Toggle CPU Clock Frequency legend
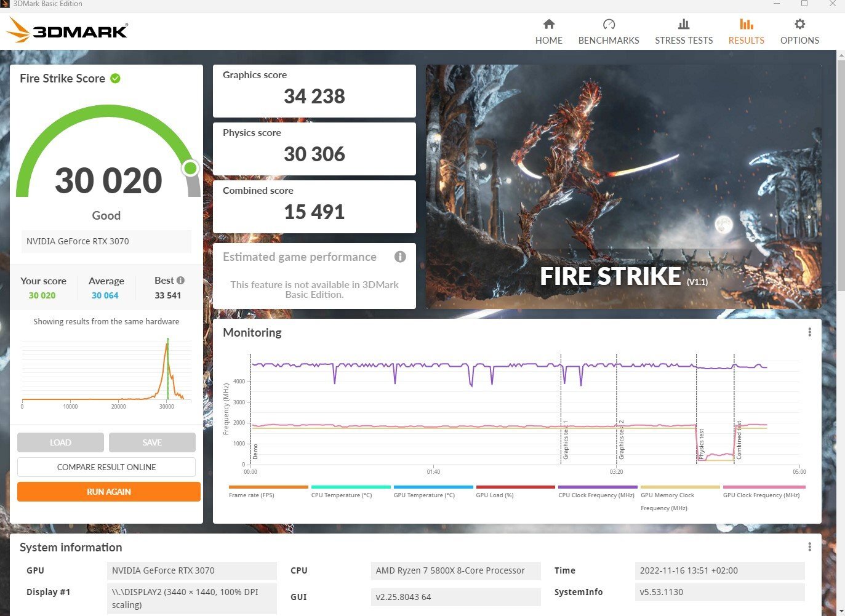845x616 pixels. 598,492
